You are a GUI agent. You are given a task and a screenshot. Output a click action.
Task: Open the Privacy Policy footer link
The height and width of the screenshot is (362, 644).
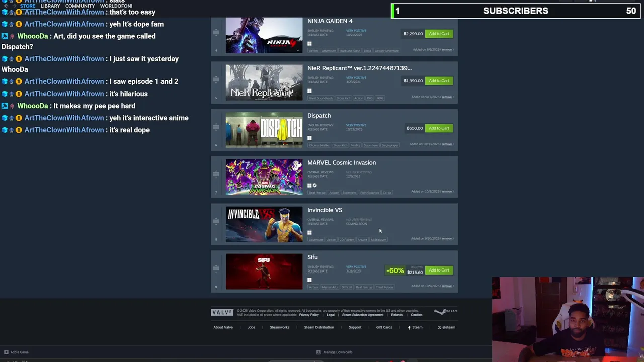pyautogui.click(x=309, y=315)
